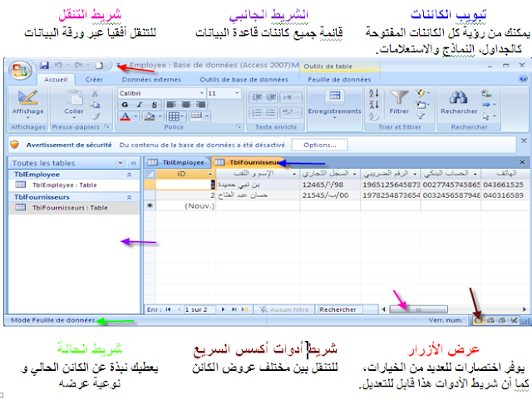The height and width of the screenshot is (400, 532).
Task: Open the Affichage view button
Action: [27, 105]
